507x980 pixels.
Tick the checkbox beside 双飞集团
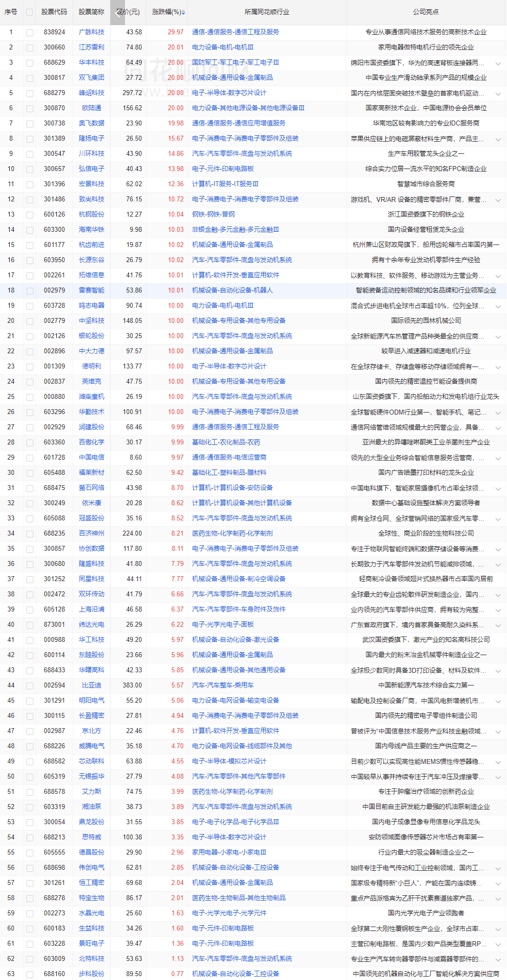30,78
